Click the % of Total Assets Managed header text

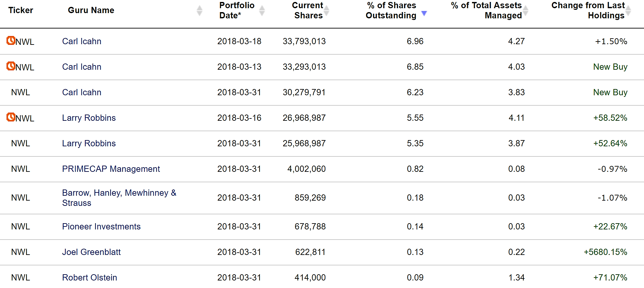click(x=486, y=10)
